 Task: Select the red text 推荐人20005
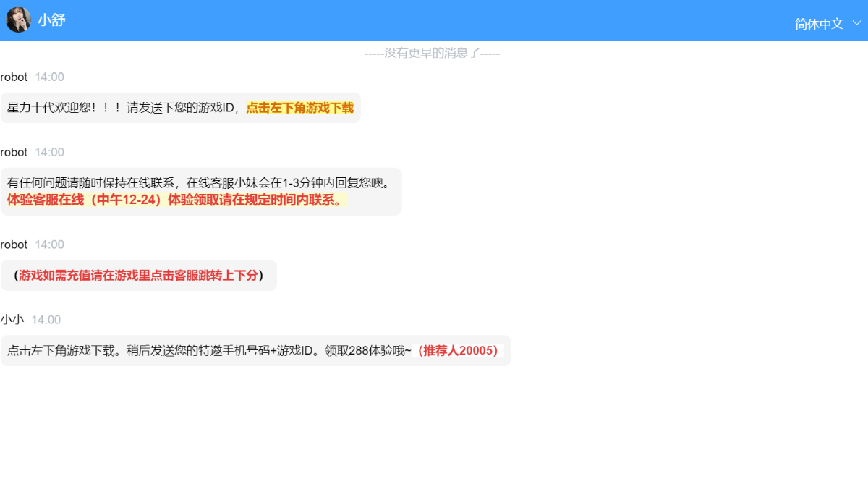[x=458, y=350]
